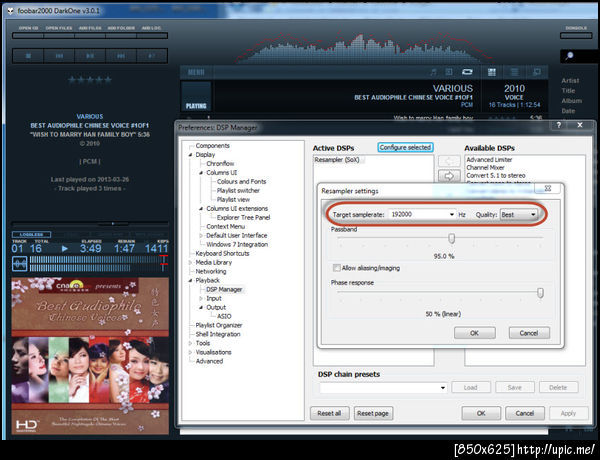This screenshot has height=460, width=600.
Task: Open the Console button at top right
Action: point(576,36)
